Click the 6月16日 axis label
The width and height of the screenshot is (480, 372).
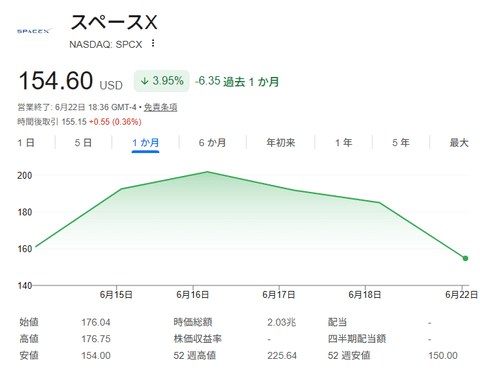[193, 295]
